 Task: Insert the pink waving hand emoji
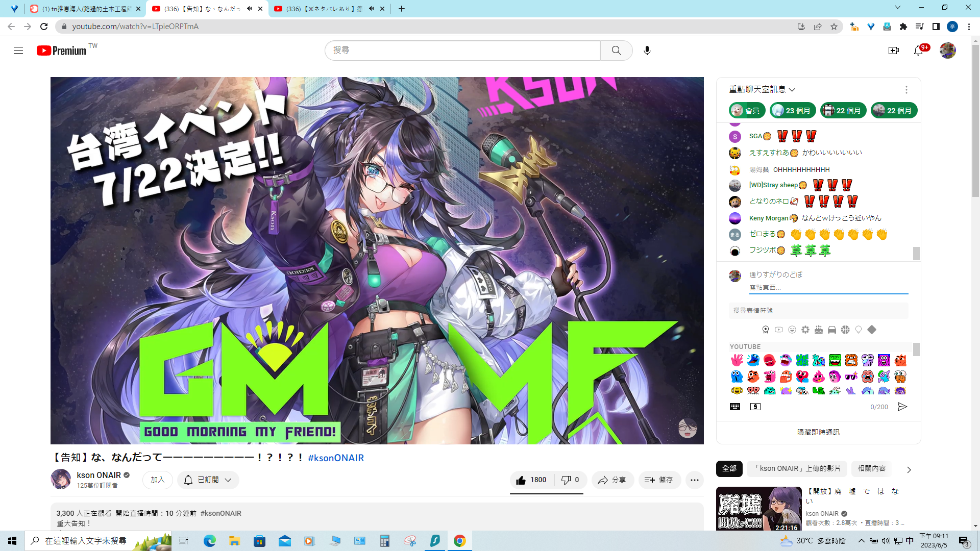point(737,360)
